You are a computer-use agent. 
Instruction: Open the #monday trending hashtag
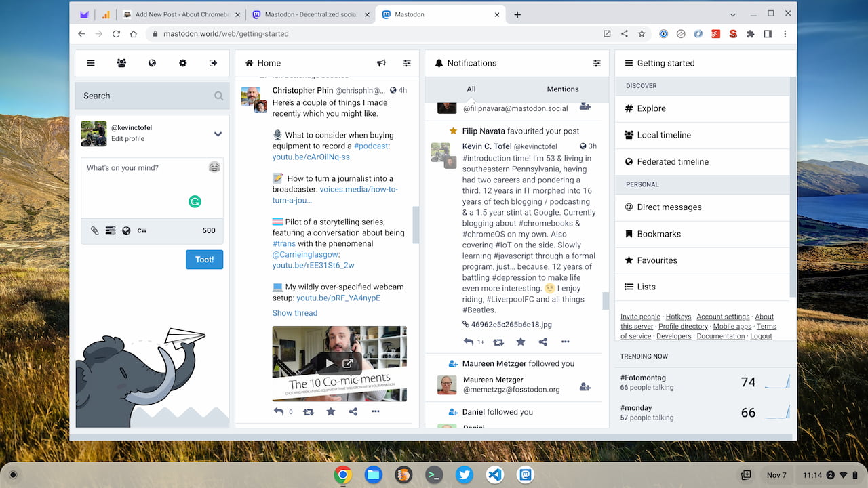(x=636, y=408)
